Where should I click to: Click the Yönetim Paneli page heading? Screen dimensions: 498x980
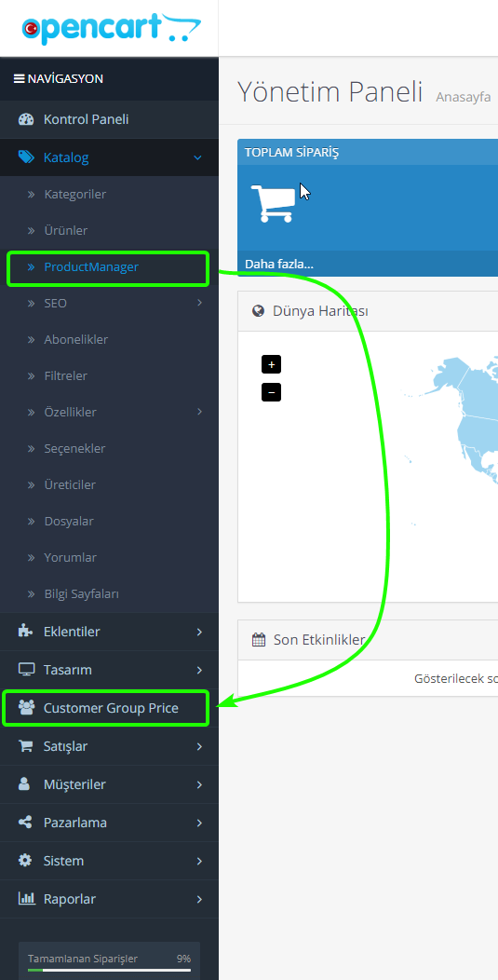tap(330, 92)
